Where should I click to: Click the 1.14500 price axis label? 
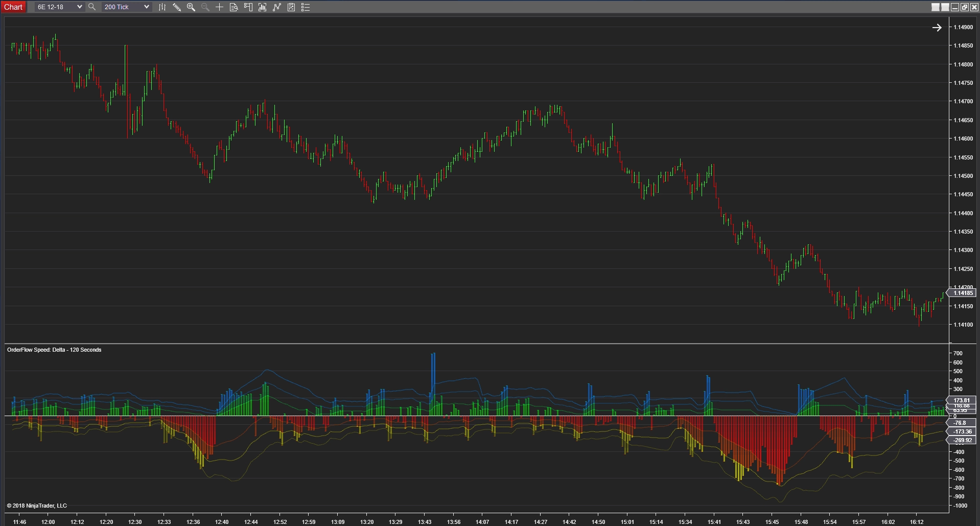coord(963,176)
